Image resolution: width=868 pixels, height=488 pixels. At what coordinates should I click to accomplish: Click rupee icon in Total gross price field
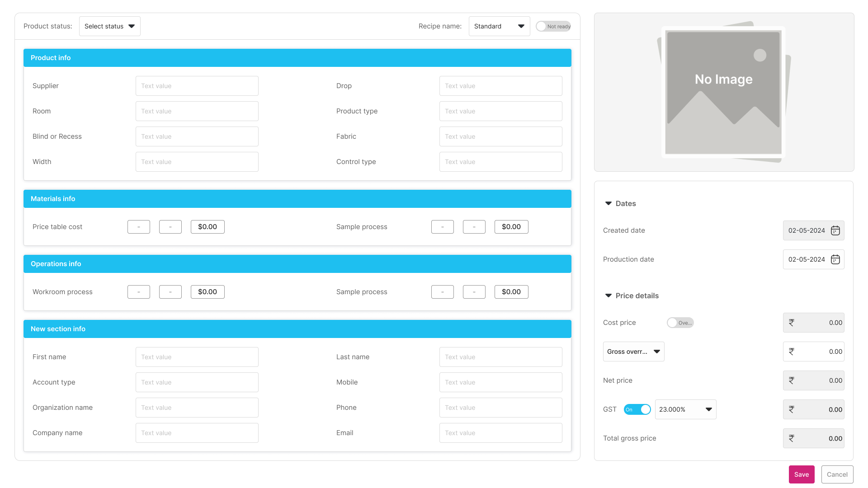(792, 438)
